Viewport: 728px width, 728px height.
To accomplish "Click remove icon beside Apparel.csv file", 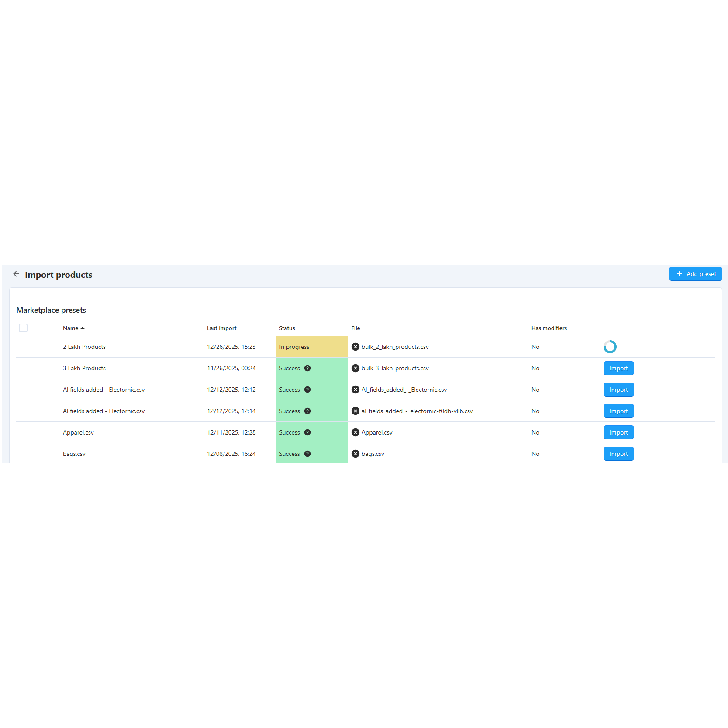I will [355, 432].
